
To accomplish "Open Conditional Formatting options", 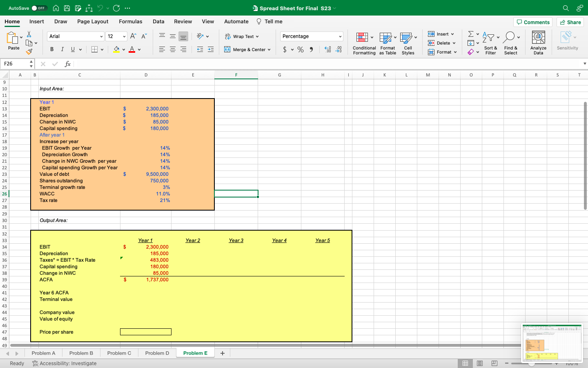I will (364, 43).
